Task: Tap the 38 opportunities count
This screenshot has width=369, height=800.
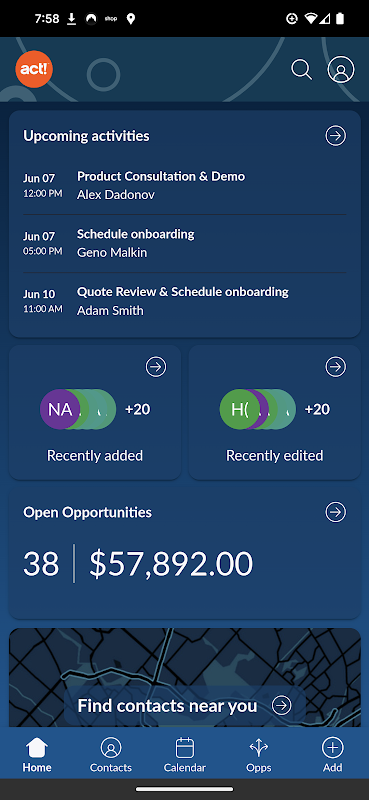Action: [x=41, y=564]
